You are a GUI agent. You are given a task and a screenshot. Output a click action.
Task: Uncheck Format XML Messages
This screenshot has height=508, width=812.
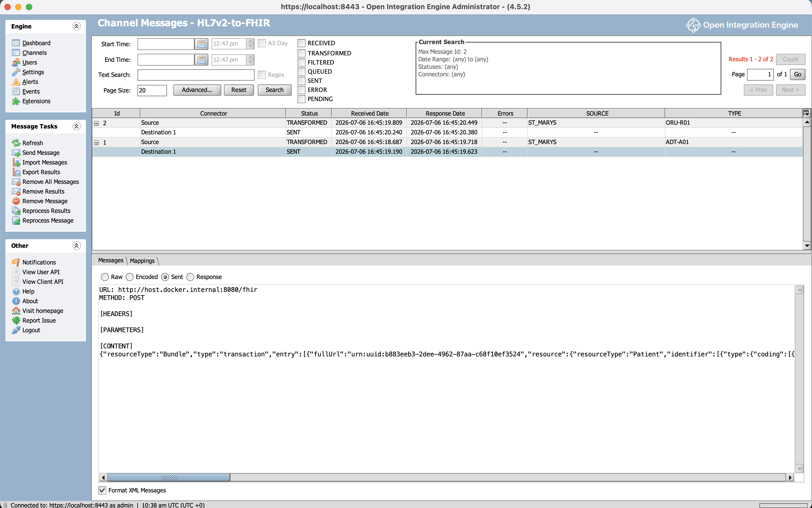coord(102,491)
